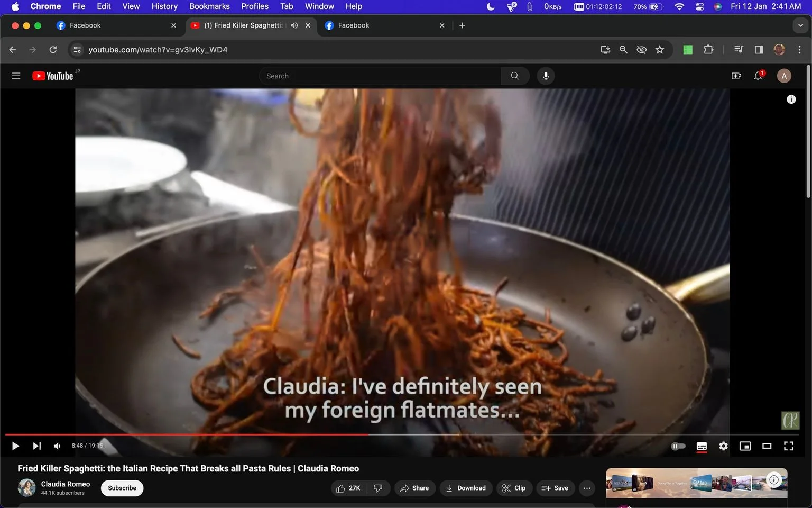Viewport: 812px width, 508px height.
Task: Open video settings gear
Action: click(x=723, y=446)
